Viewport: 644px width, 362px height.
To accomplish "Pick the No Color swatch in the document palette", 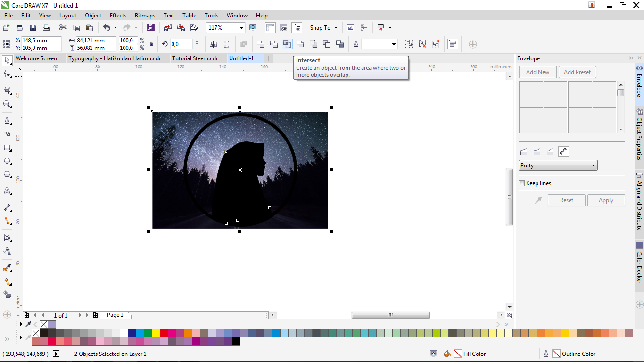I will pos(44,324).
